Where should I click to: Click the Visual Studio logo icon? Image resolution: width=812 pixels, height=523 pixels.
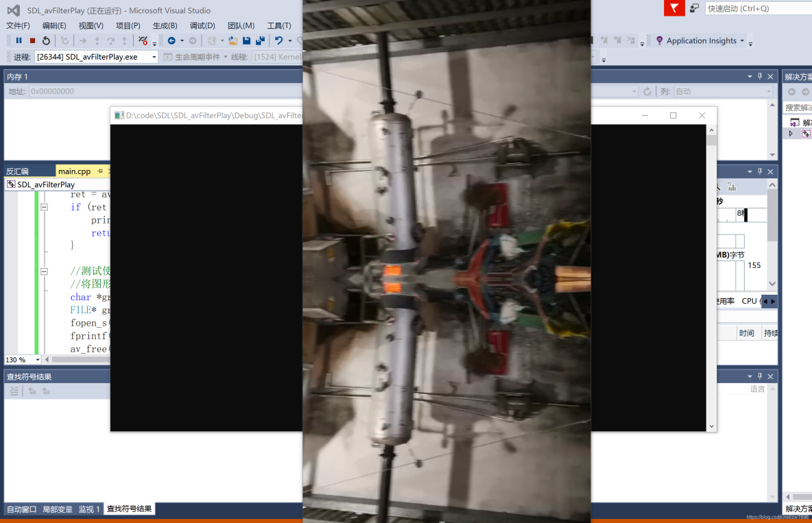(x=14, y=10)
